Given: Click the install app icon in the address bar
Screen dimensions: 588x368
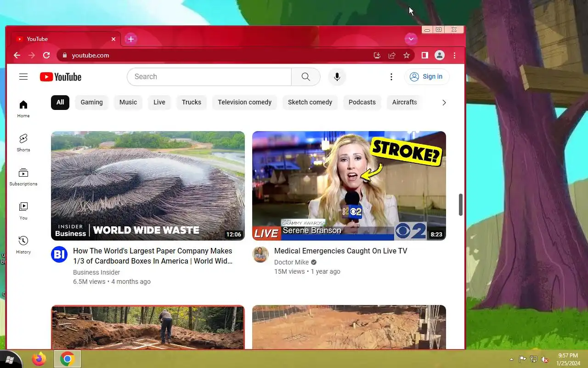Looking at the screenshot, I should (x=377, y=55).
